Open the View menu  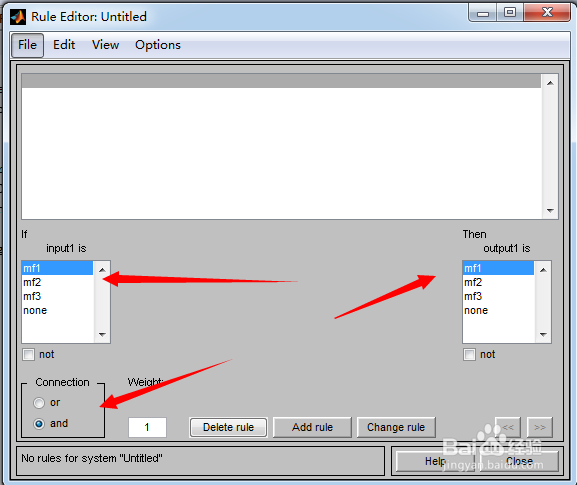coord(105,45)
